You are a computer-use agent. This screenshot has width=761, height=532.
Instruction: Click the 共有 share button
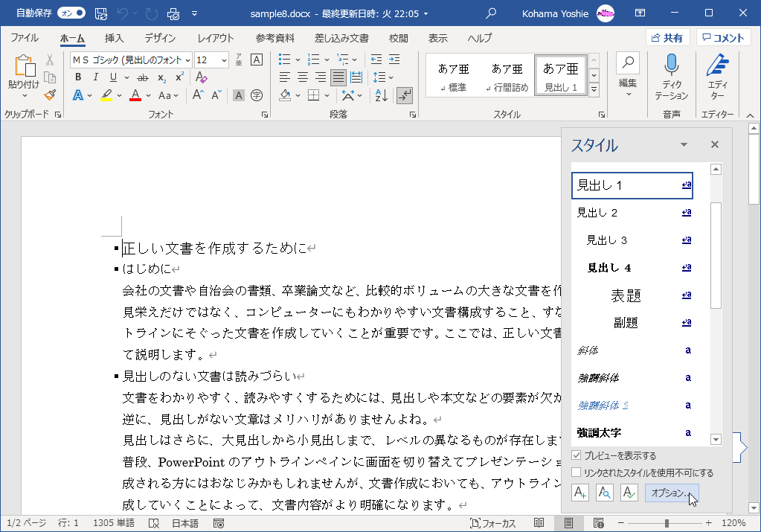[x=667, y=38]
